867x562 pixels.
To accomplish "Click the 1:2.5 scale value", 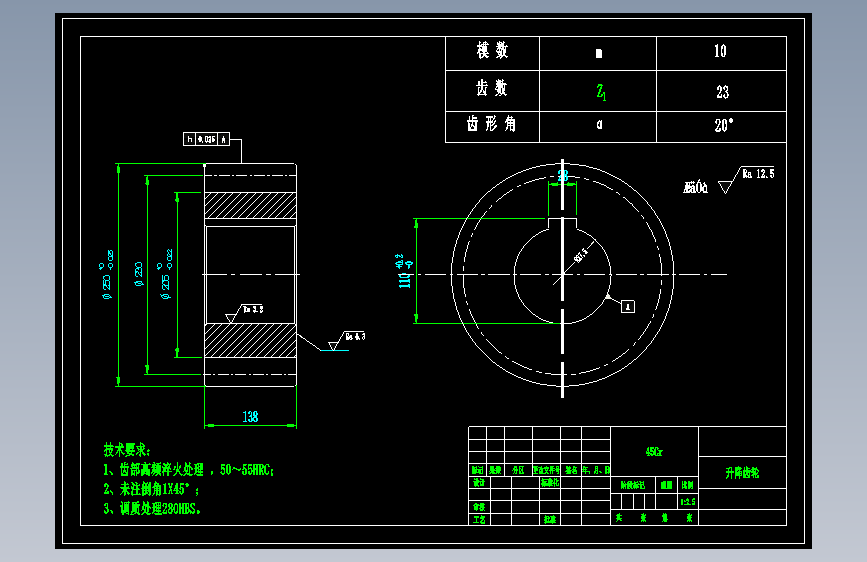I will click(688, 502).
